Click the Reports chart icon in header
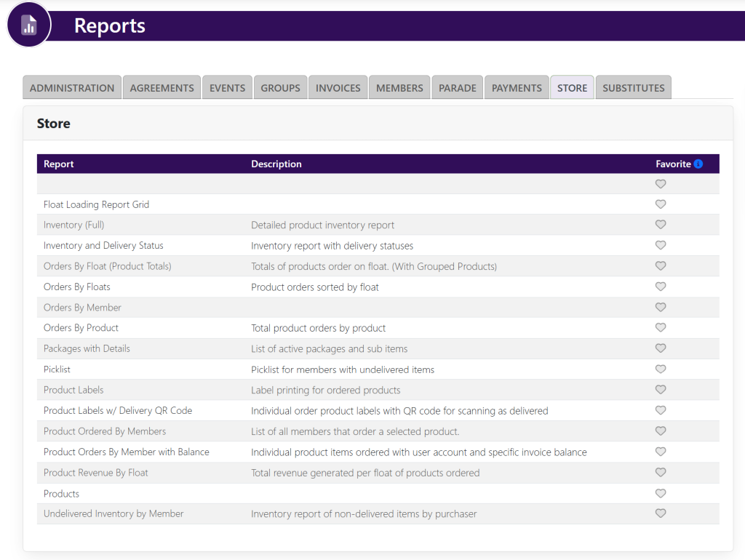The width and height of the screenshot is (745, 560). point(29,25)
